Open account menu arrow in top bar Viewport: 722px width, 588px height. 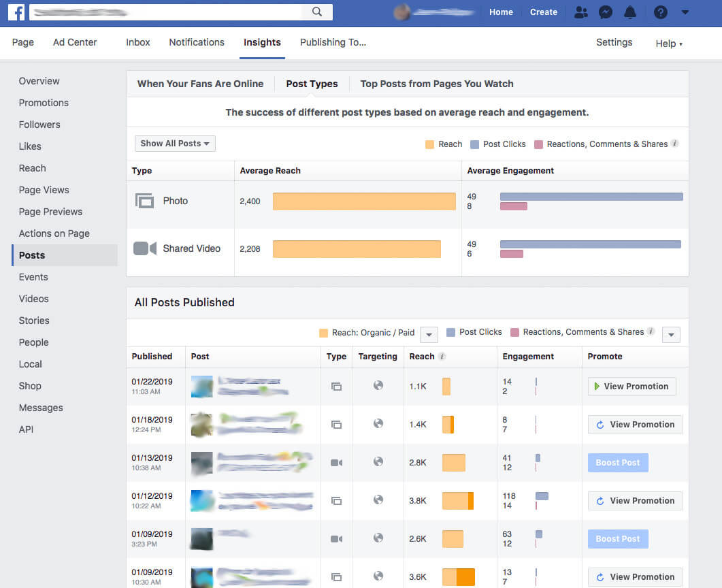coord(685,12)
